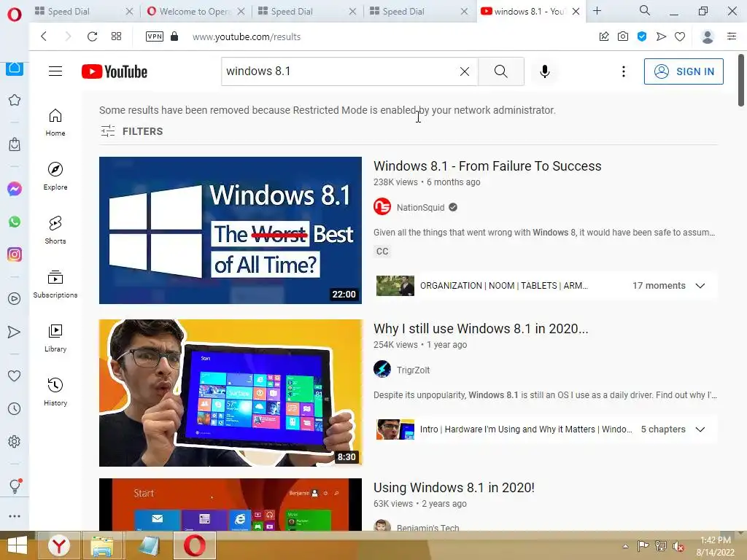Open the Opera main menu logo
Viewport: 747px width, 560px height.
tap(15, 15)
